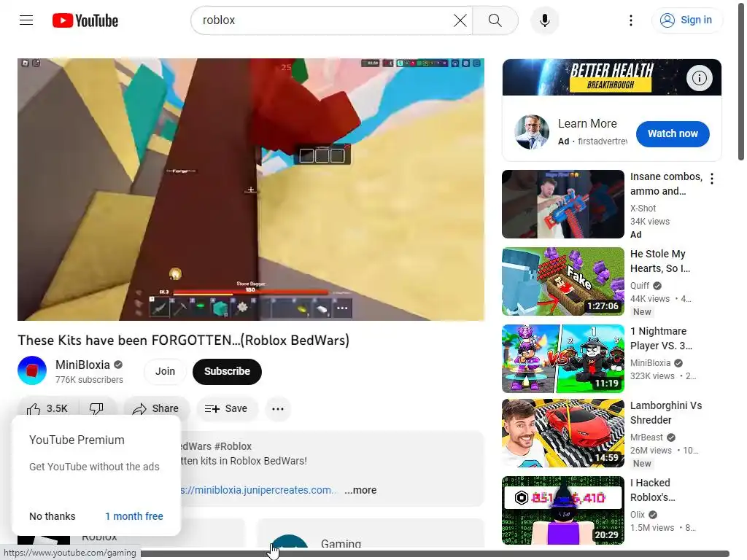The height and width of the screenshot is (560, 747).
Task: Open ad info icon on Better Health banner
Action: point(699,77)
